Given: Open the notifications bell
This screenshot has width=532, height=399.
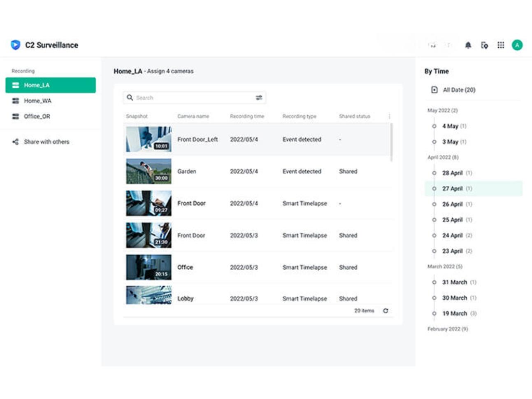Looking at the screenshot, I should pyautogui.click(x=468, y=45).
